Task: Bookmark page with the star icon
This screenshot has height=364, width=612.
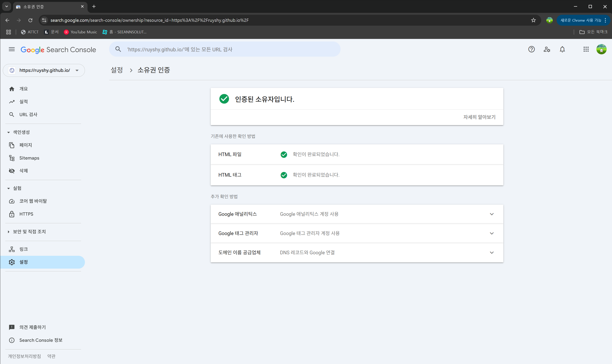Action: (533, 20)
